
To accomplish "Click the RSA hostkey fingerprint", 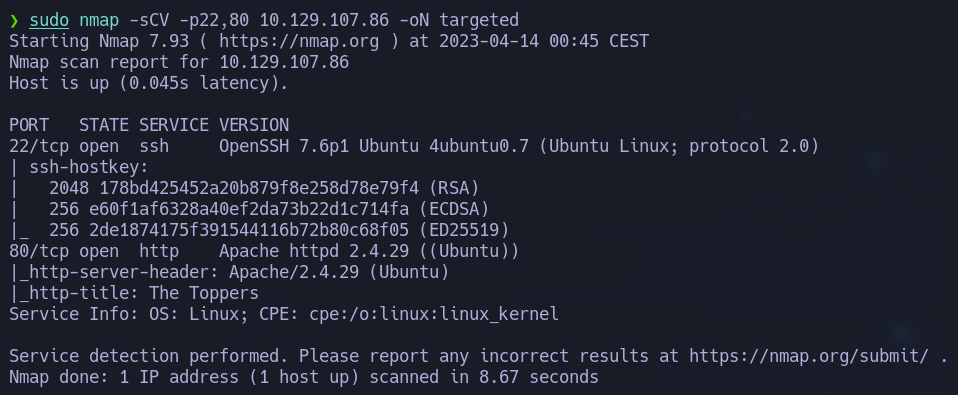I will coord(254,188).
